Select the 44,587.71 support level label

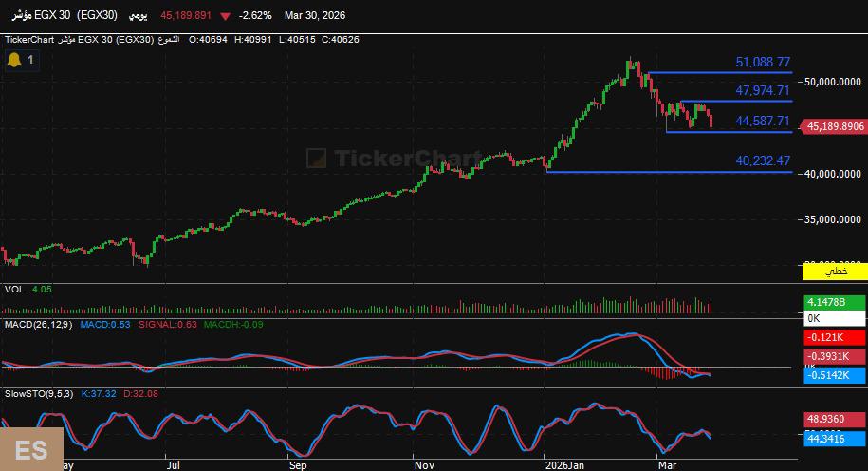[x=763, y=121]
